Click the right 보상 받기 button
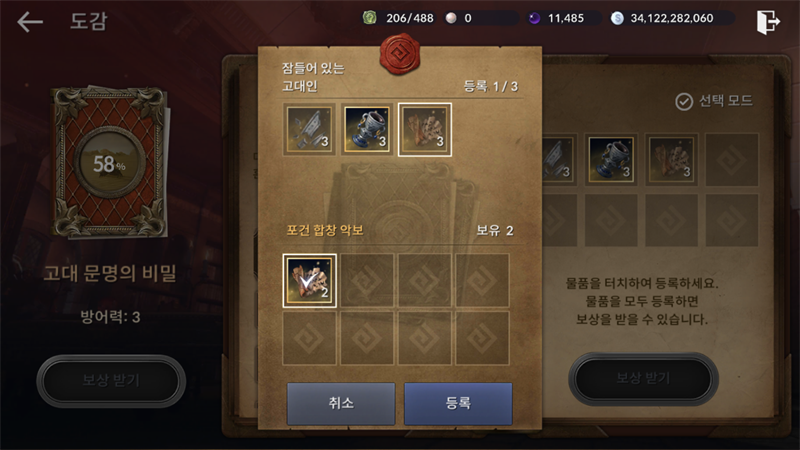This screenshot has width=800, height=450. (x=643, y=379)
